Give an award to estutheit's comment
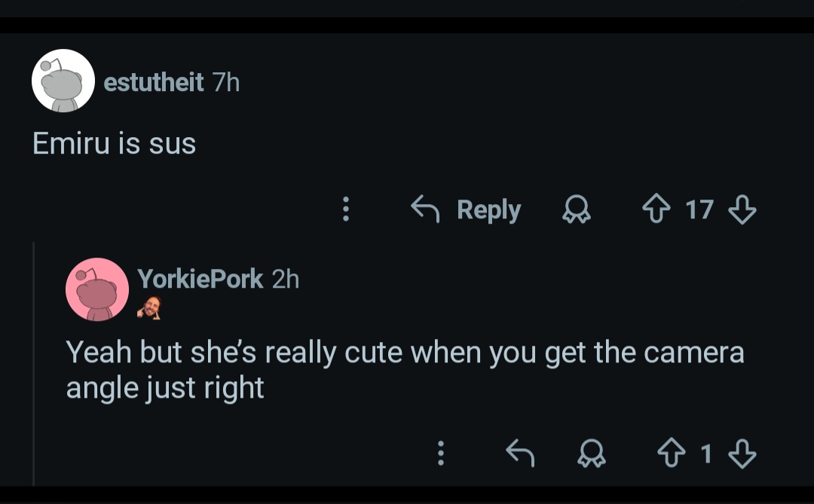 tap(577, 210)
